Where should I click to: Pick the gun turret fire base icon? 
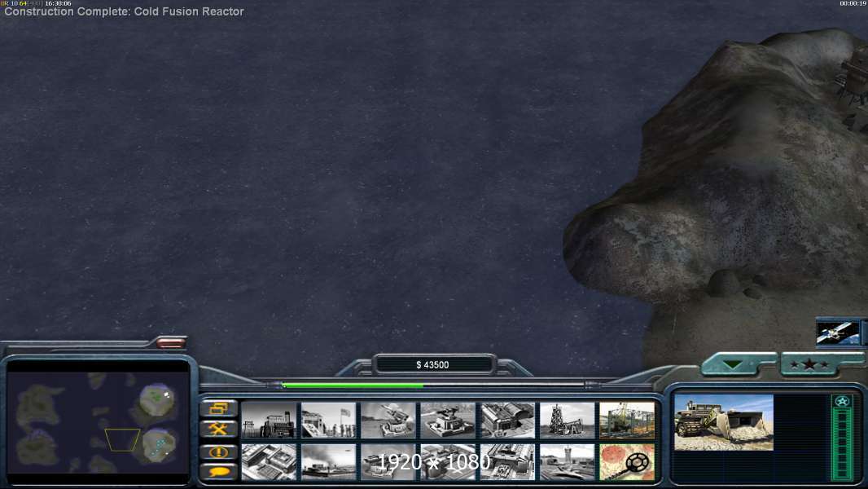[448, 421]
